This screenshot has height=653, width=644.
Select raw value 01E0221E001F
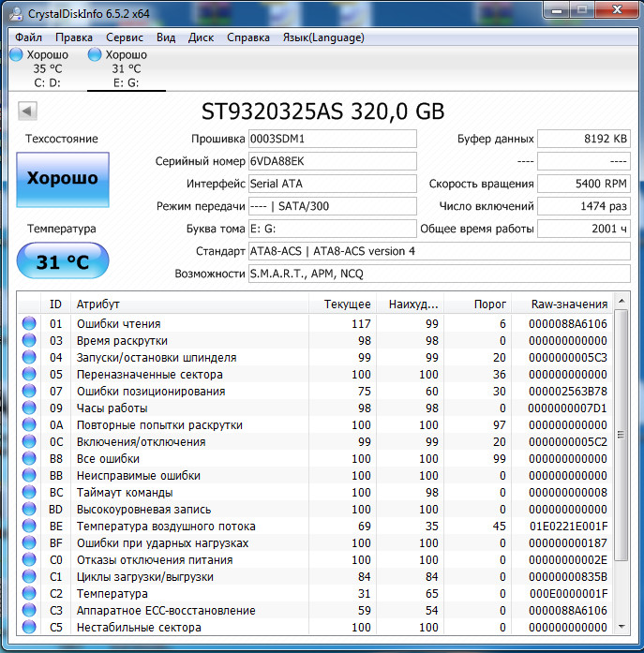[568, 526]
